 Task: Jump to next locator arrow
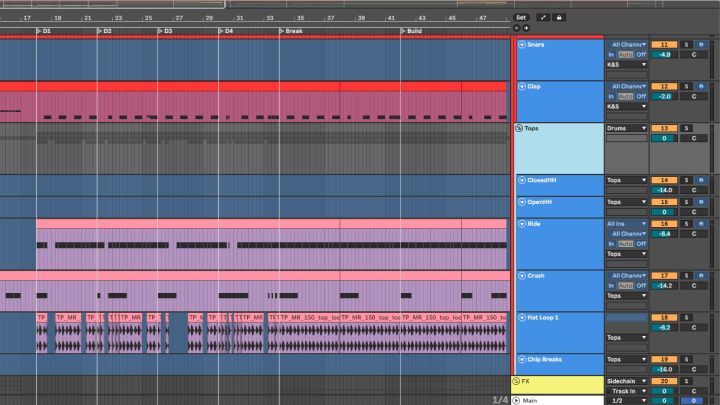coord(526,28)
